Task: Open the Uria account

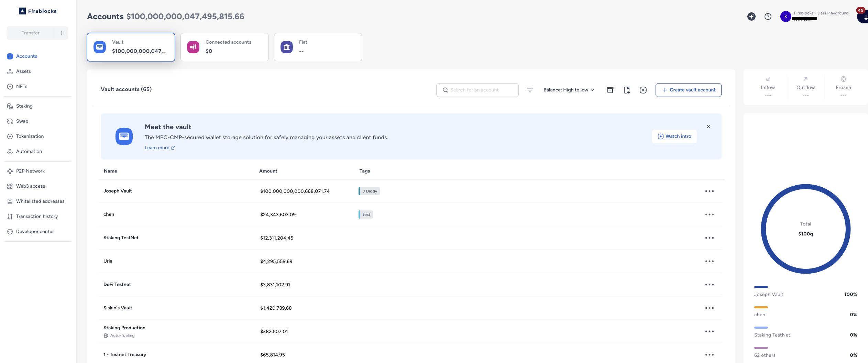Action: [108, 261]
